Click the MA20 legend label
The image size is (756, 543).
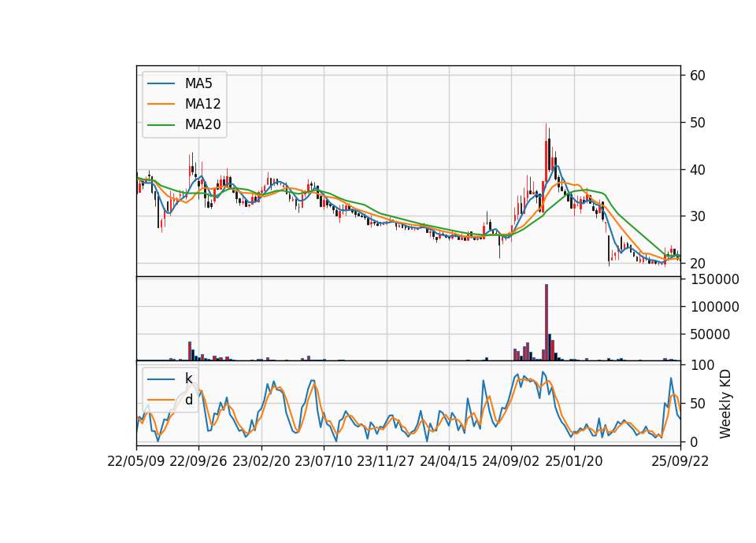click(x=202, y=124)
